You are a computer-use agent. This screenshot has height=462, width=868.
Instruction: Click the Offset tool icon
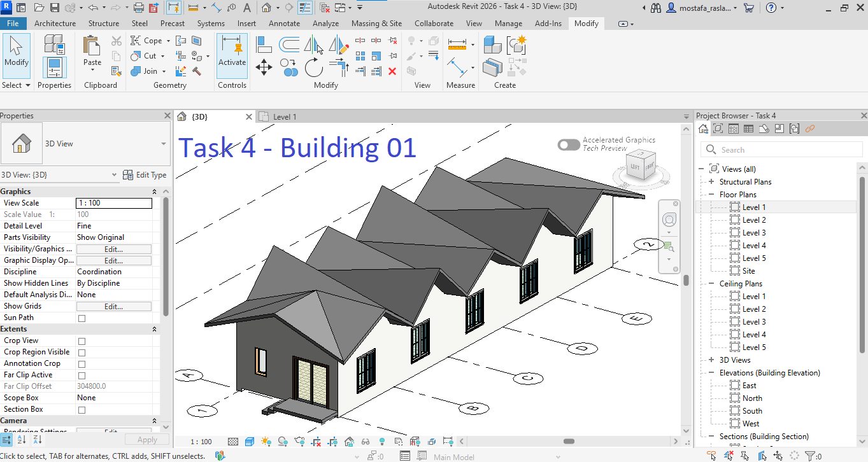pos(288,44)
